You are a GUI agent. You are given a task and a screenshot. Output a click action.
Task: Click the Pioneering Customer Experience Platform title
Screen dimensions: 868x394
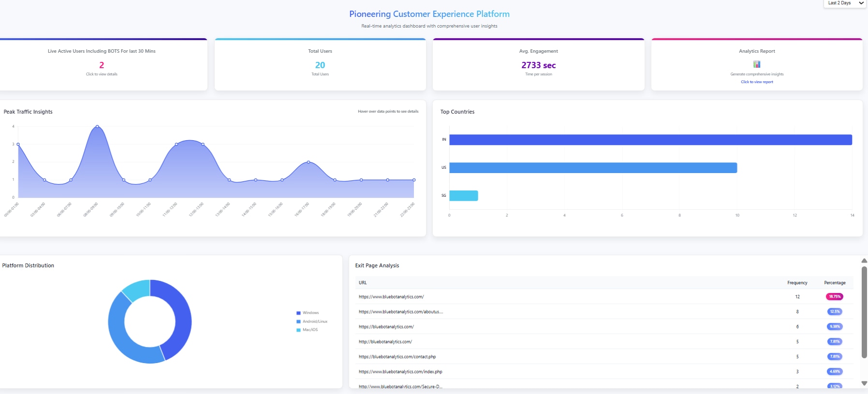tap(429, 14)
